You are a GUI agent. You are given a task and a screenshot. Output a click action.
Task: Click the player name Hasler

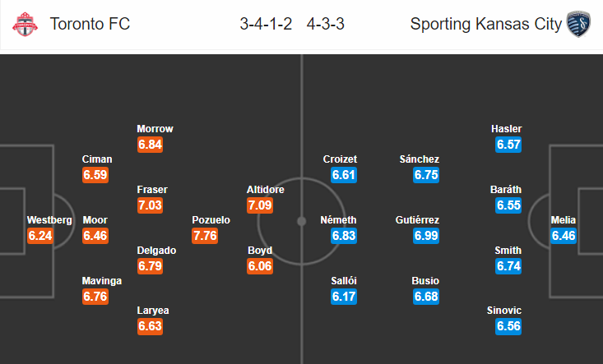(507, 129)
